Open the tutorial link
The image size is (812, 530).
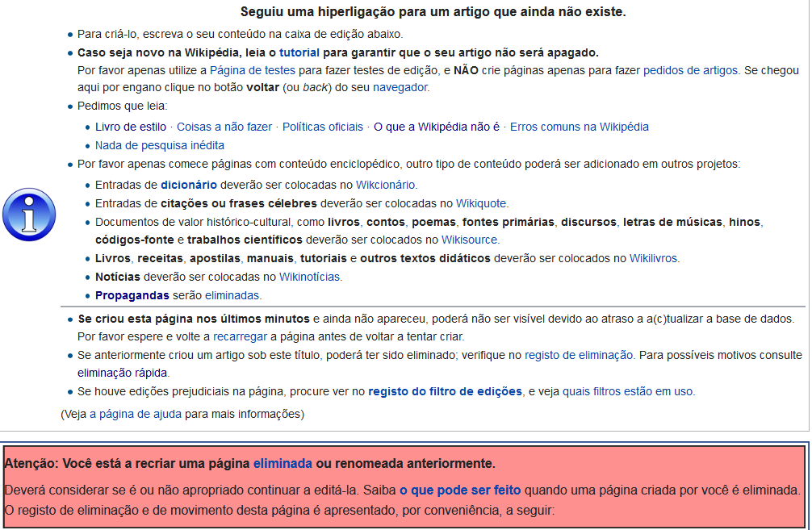coord(299,52)
